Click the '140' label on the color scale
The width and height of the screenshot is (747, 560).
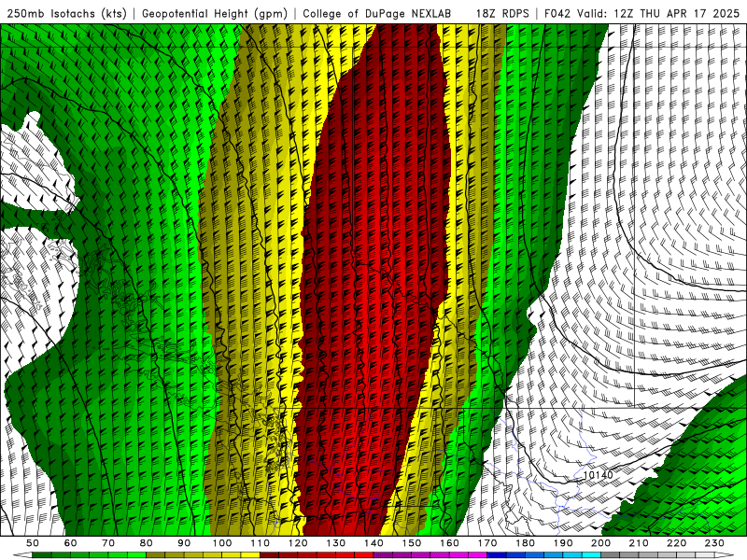coord(373,543)
